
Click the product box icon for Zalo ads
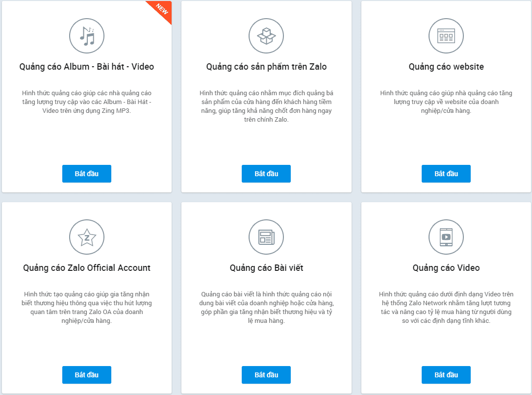click(x=266, y=36)
